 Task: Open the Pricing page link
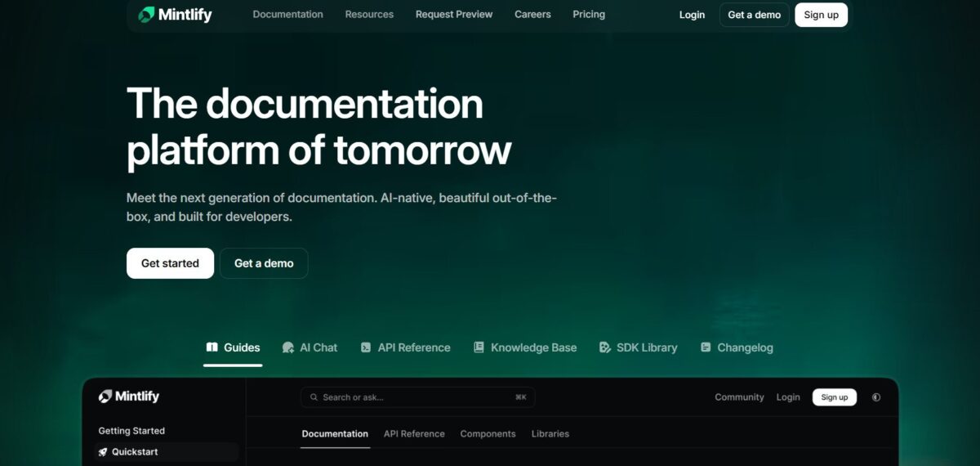[x=589, y=15]
